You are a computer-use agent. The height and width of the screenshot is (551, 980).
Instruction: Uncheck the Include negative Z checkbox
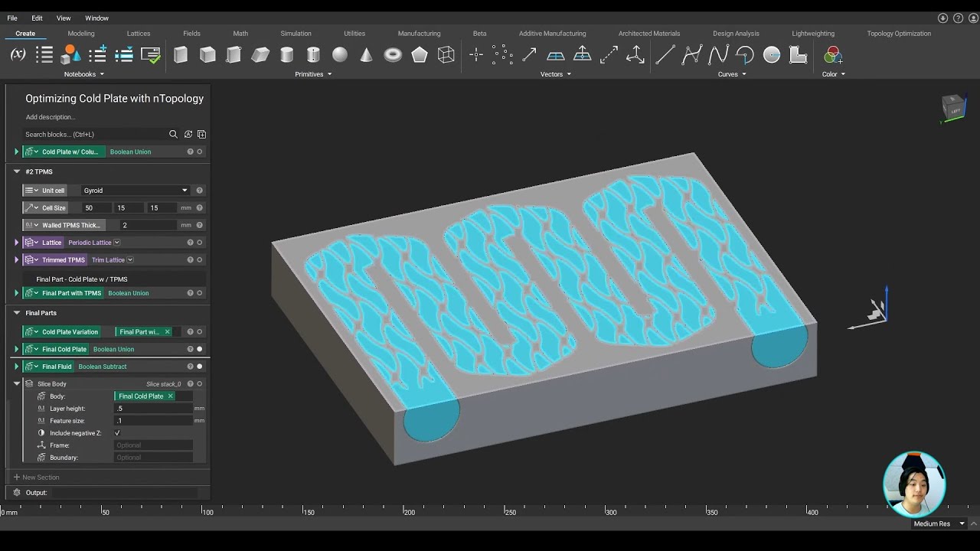pos(117,433)
